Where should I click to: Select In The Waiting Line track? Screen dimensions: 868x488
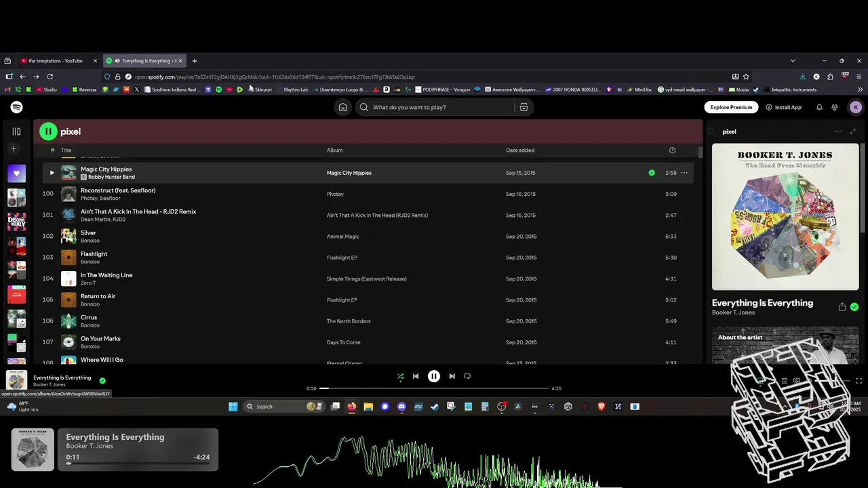[368, 279]
